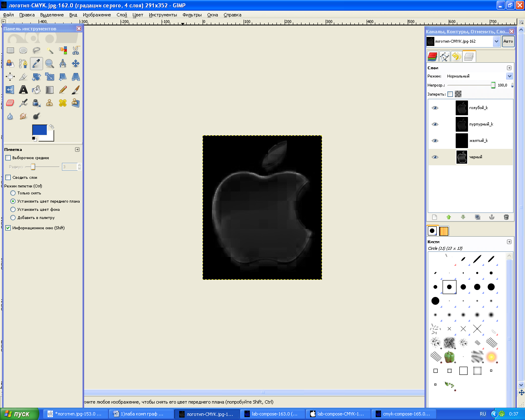Select the Eraser tool

point(10,103)
